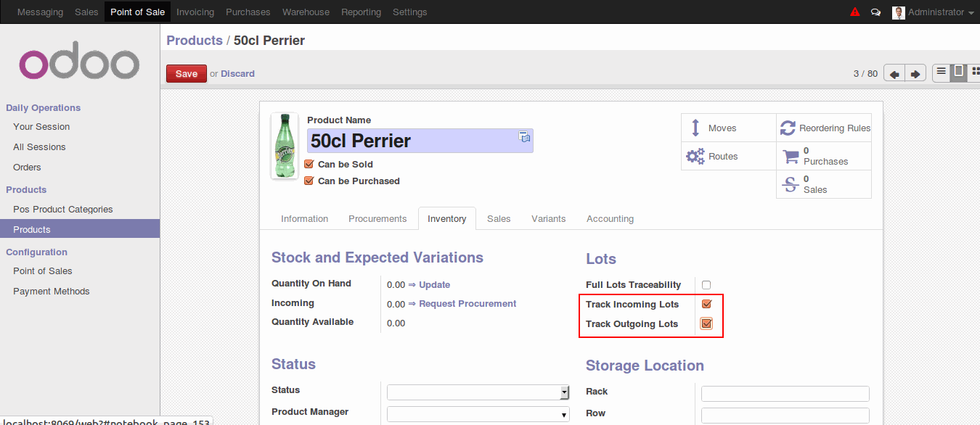Image resolution: width=980 pixels, height=425 pixels.
Task: Switch to form view icon
Action: click(x=959, y=72)
